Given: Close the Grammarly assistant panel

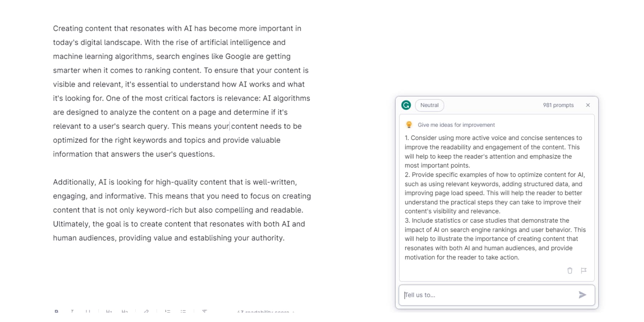Looking at the screenshot, I should pos(588,105).
